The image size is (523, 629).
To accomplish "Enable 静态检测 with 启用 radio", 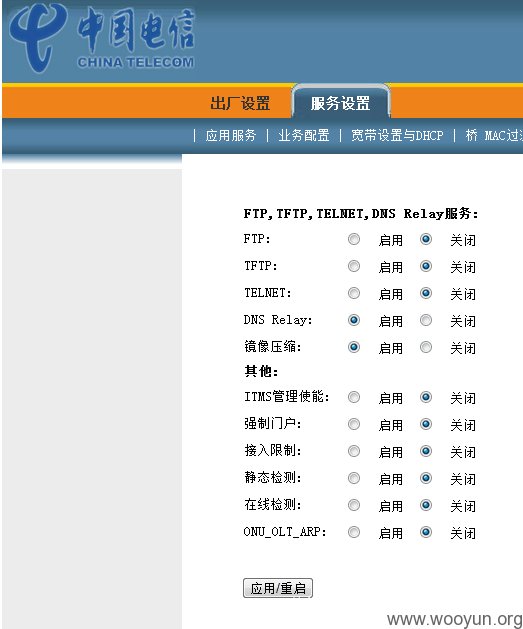I will coord(354,478).
